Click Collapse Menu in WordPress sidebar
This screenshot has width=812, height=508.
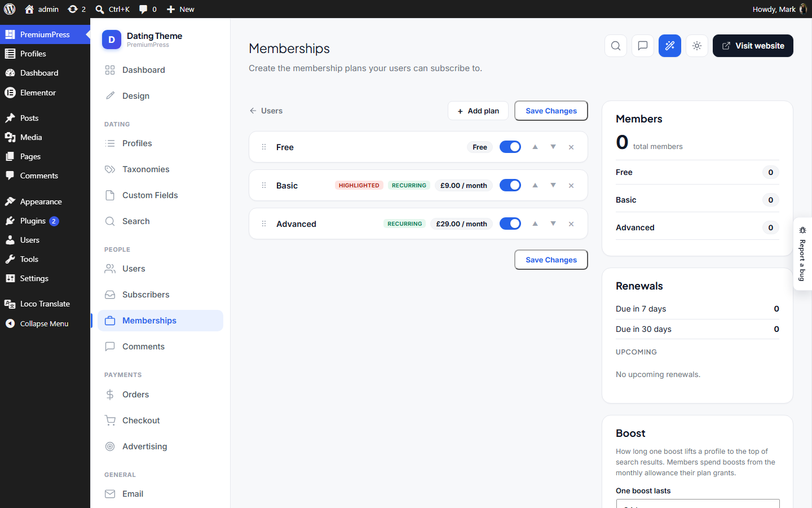coord(45,323)
